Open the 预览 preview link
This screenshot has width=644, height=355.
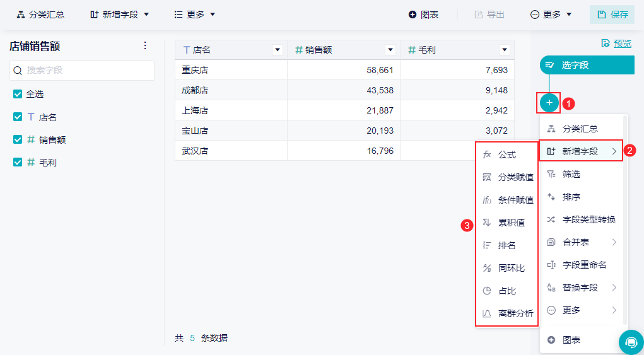coord(616,44)
